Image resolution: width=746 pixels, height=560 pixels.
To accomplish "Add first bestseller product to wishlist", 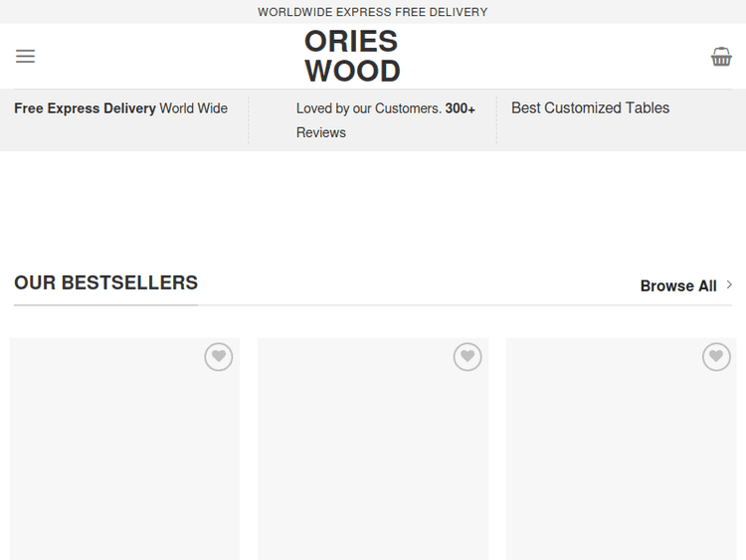I will (219, 356).
